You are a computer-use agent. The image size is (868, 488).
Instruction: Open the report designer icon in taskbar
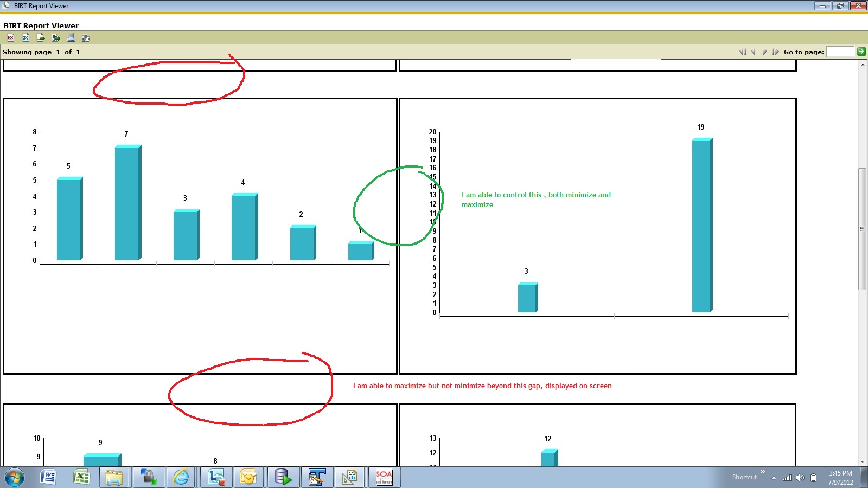[x=350, y=477]
